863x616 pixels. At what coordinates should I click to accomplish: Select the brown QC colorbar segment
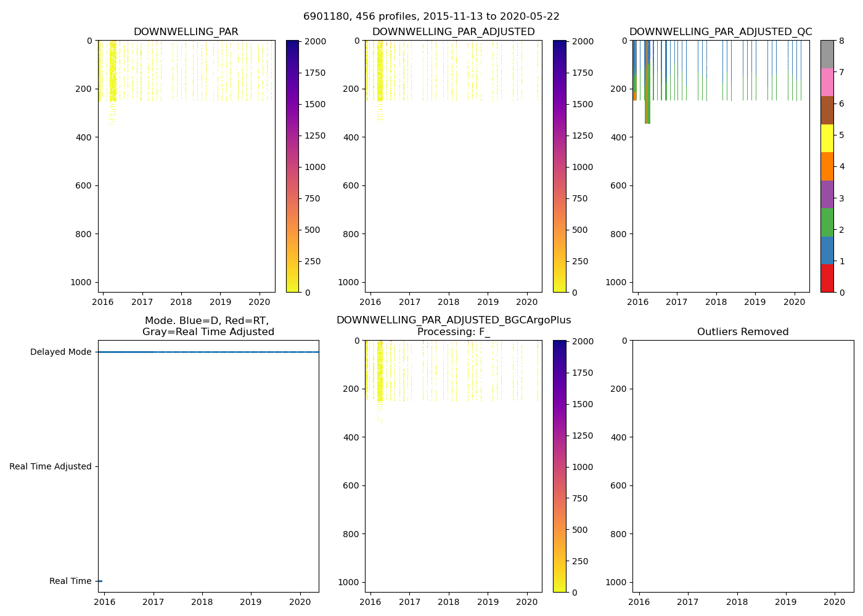click(827, 110)
